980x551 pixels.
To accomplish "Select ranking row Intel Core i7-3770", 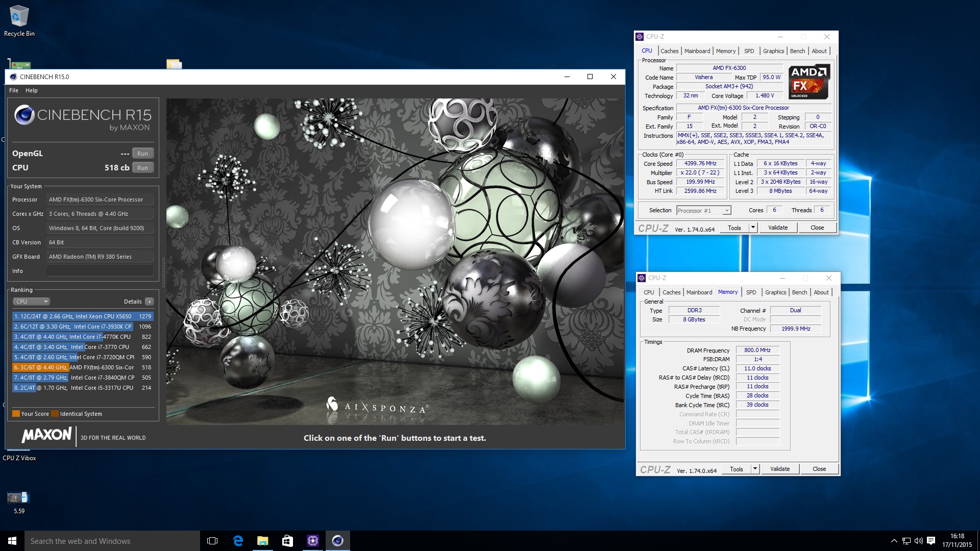I will pos(83,347).
